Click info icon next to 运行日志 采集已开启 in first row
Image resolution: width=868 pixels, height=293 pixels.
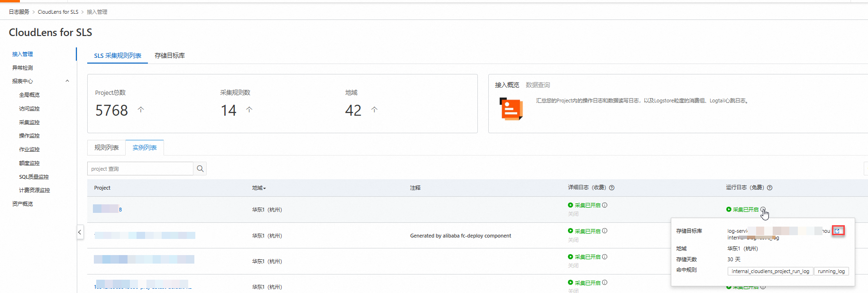click(x=762, y=210)
